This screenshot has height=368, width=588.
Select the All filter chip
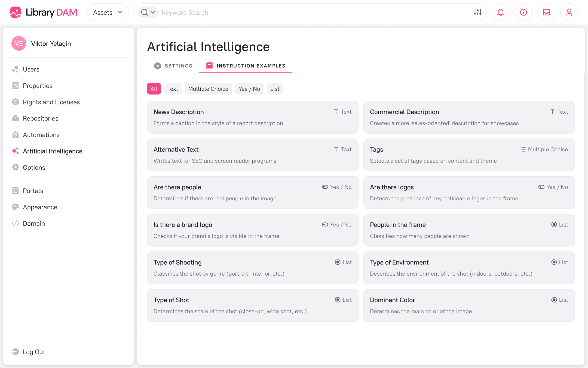pyautogui.click(x=154, y=89)
